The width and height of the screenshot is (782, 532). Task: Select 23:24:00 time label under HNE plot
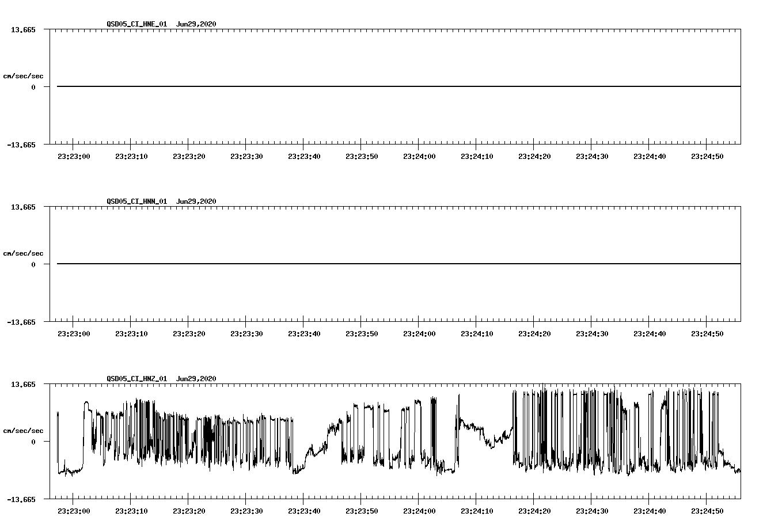(x=419, y=156)
